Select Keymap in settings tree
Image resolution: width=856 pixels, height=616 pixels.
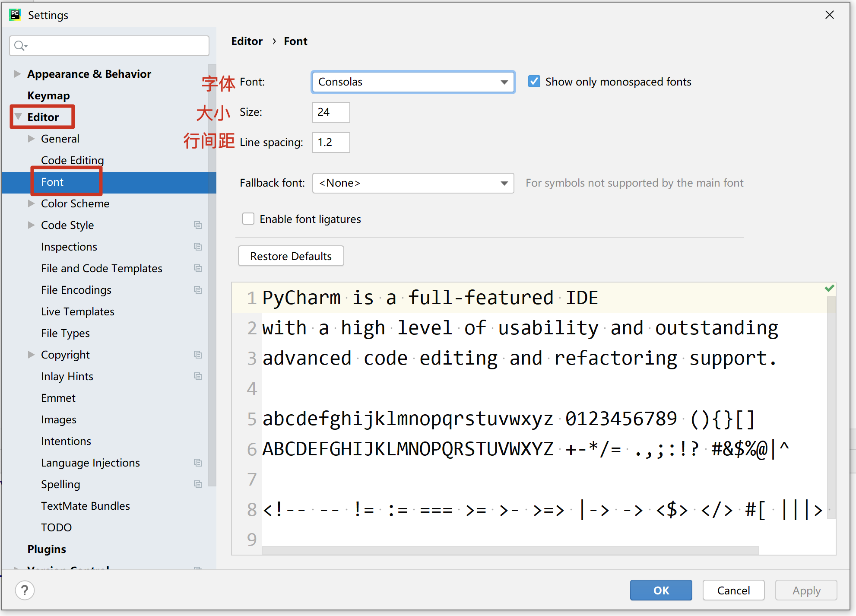click(x=48, y=95)
